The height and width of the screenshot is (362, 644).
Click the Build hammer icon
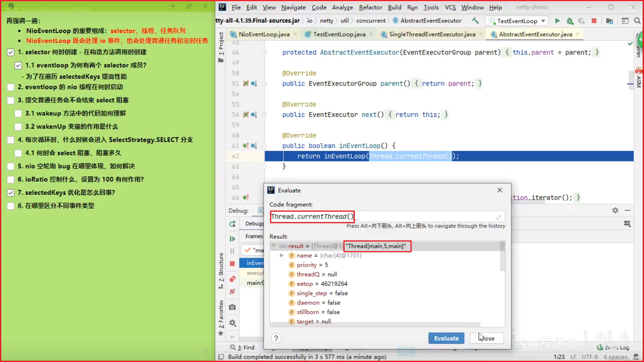point(475,21)
